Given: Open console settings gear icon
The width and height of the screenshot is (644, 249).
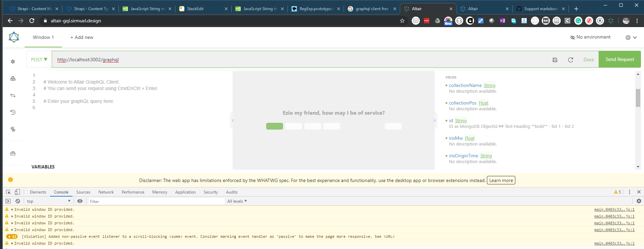Looking at the screenshot, I should 639,201.
